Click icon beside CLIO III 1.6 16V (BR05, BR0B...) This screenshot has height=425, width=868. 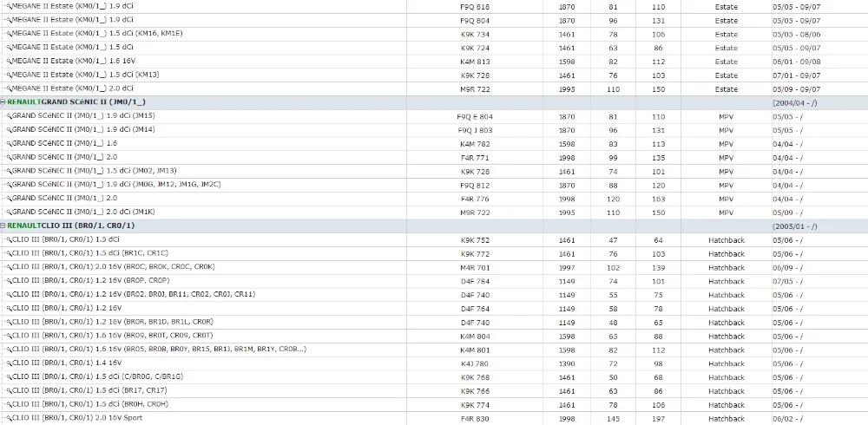[x=9, y=350]
